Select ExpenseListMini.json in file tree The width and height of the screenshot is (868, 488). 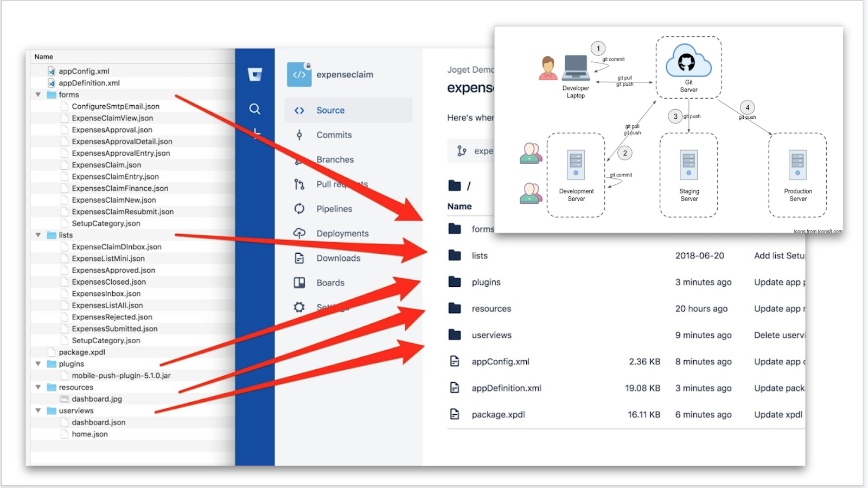[108, 259]
